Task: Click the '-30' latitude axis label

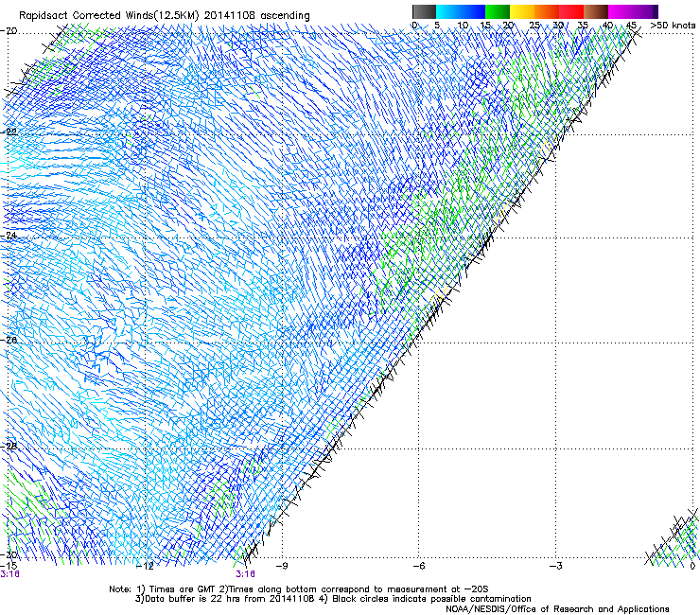Action: (9, 554)
